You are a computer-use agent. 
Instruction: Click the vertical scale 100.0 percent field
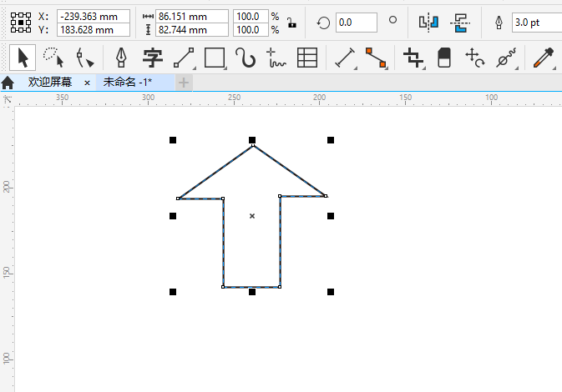pos(251,30)
